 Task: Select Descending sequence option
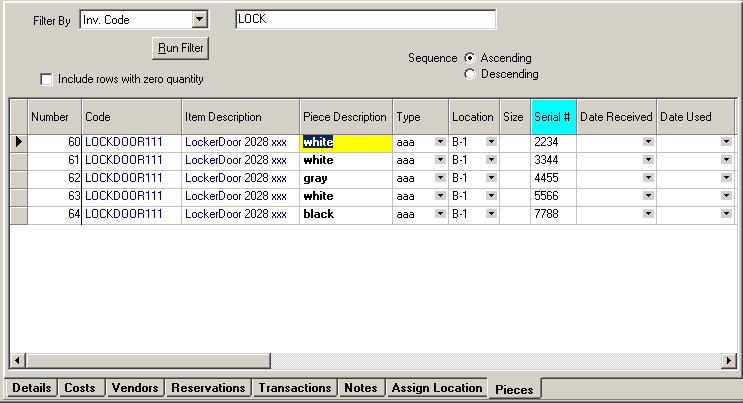470,74
